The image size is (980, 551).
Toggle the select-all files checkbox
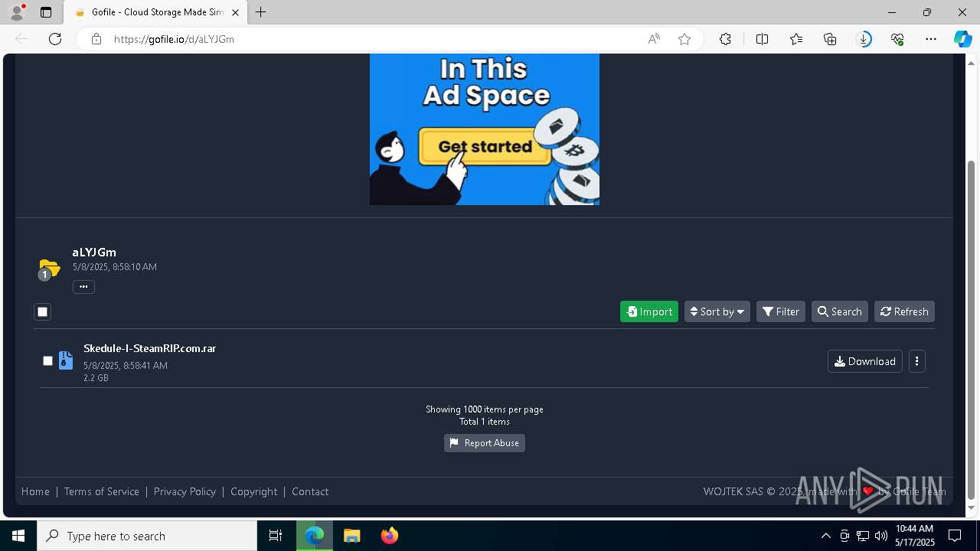(x=42, y=311)
